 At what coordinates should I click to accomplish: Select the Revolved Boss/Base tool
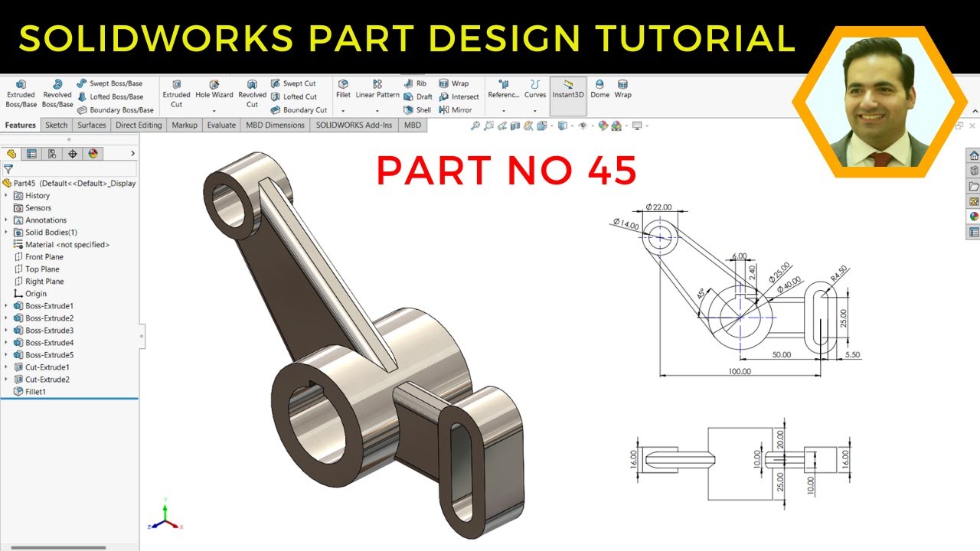pos(57,93)
